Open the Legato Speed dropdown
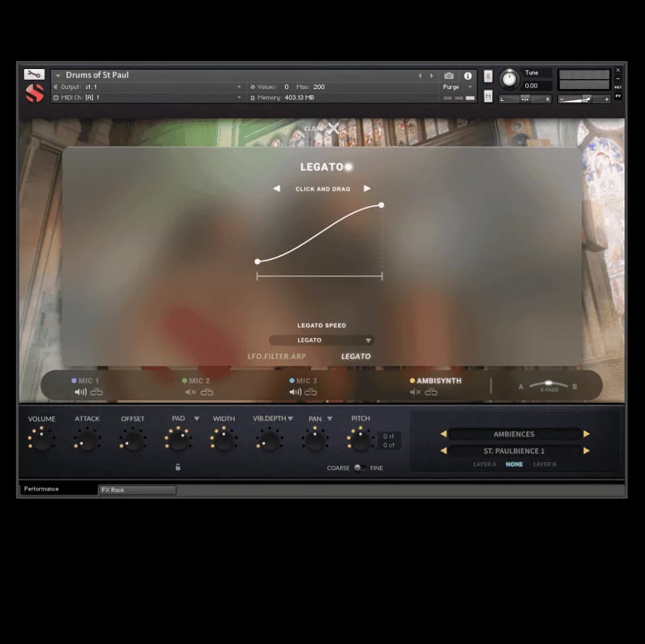 (322, 340)
